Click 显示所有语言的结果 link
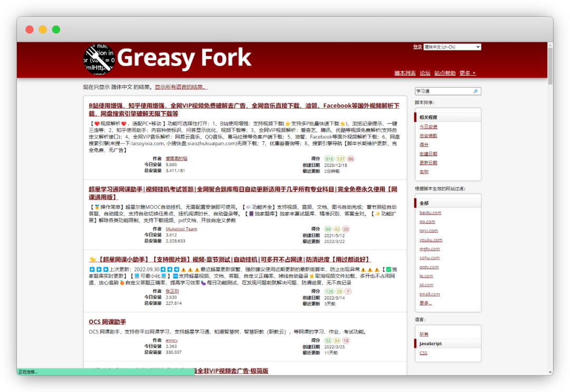 [x=181, y=87]
